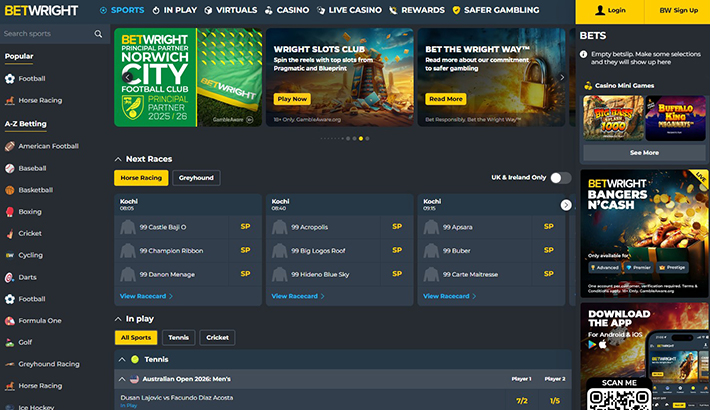Toggle the UK & Ireland Only switch
This screenshot has width=710, height=410.
pyautogui.click(x=560, y=178)
